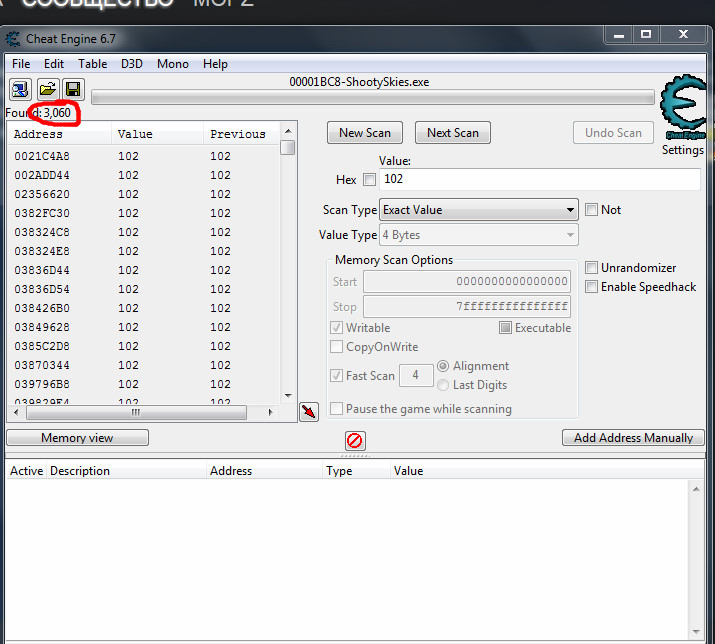This screenshot has width=715, height=644.
Task: Open the Scan Type dropdown
Action: (479, 210)
